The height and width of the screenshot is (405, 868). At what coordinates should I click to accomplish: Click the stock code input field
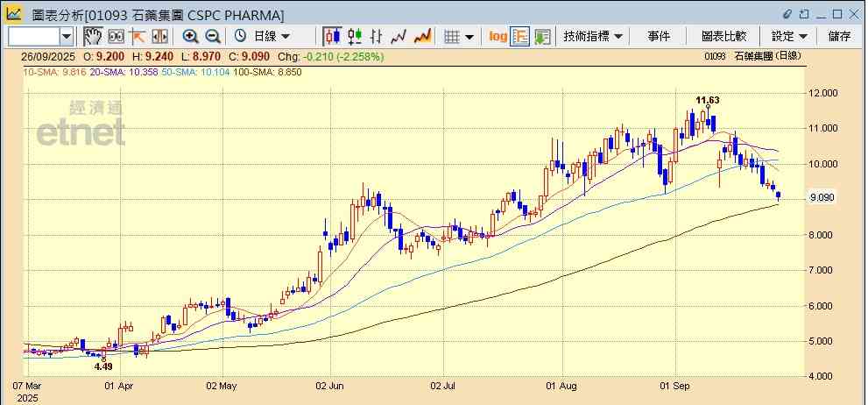33,37
